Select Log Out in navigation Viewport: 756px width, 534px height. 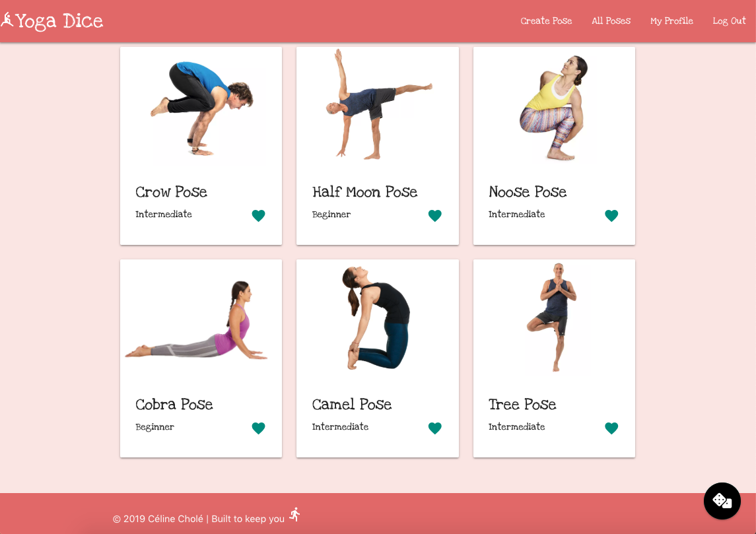[x=729, y=20]
